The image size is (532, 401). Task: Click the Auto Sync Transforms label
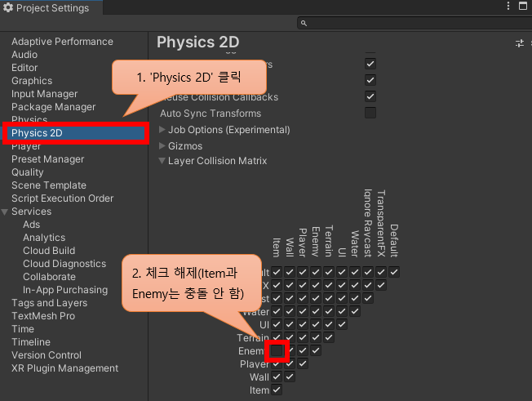[x=211, y=113]
